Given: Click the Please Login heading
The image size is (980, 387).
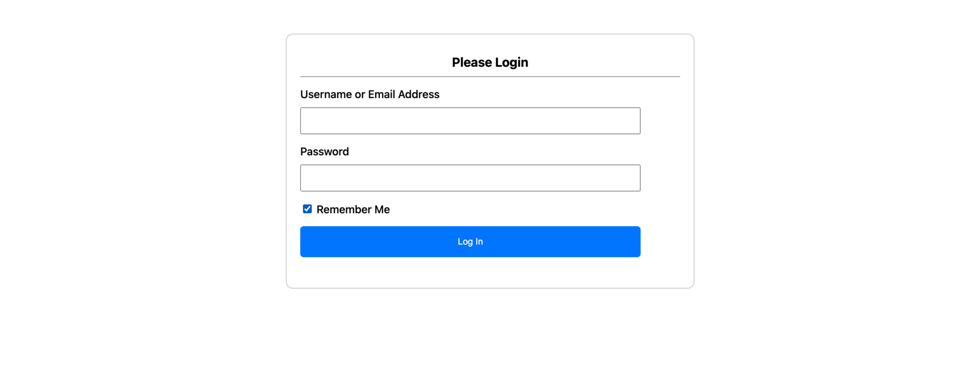Looking at the screenshot, I should (x=490, y=62).
